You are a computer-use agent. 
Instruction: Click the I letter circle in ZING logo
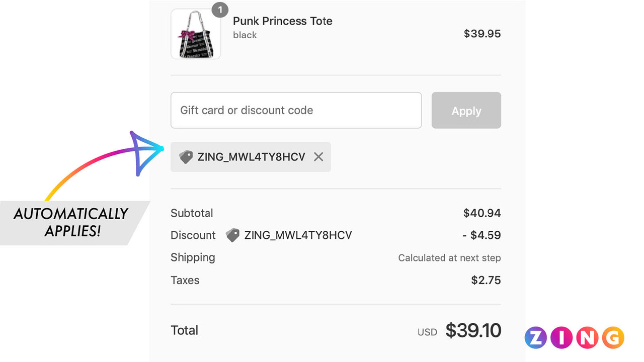pyautogui.click(x=561, y=338)
